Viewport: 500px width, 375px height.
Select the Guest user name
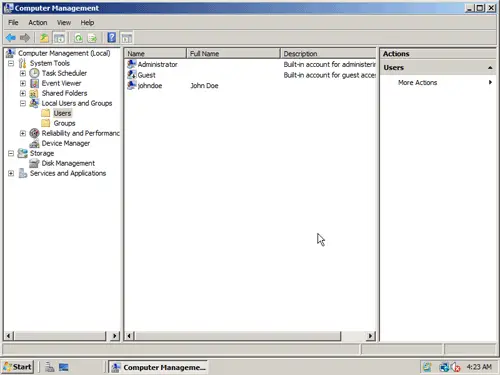coord(147,75)
